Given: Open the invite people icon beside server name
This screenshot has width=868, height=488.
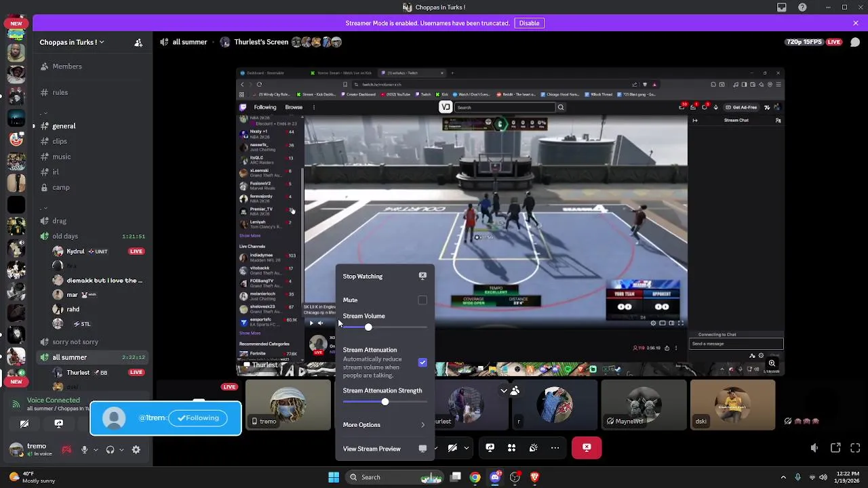Looking at the screenshot, I should (x=138, y=42).
